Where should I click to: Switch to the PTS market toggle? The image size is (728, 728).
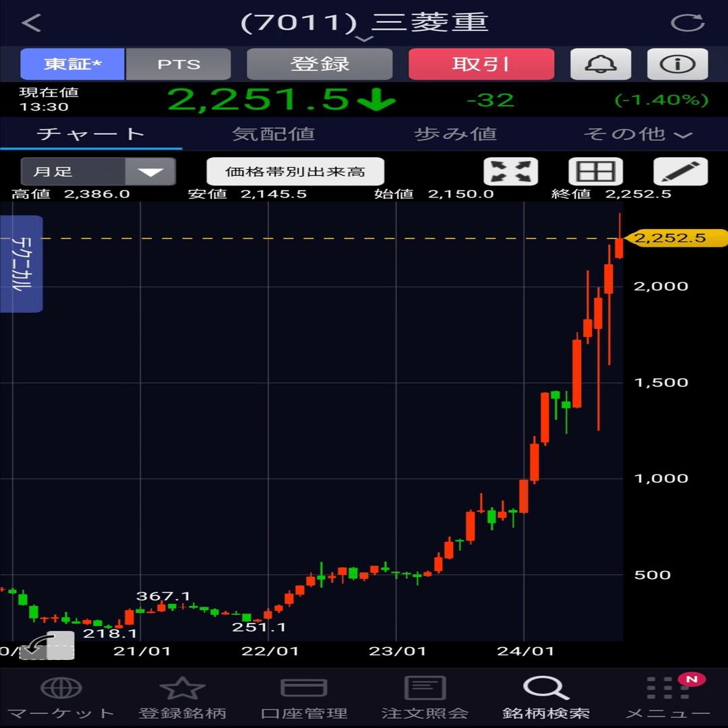pos(178,64)
